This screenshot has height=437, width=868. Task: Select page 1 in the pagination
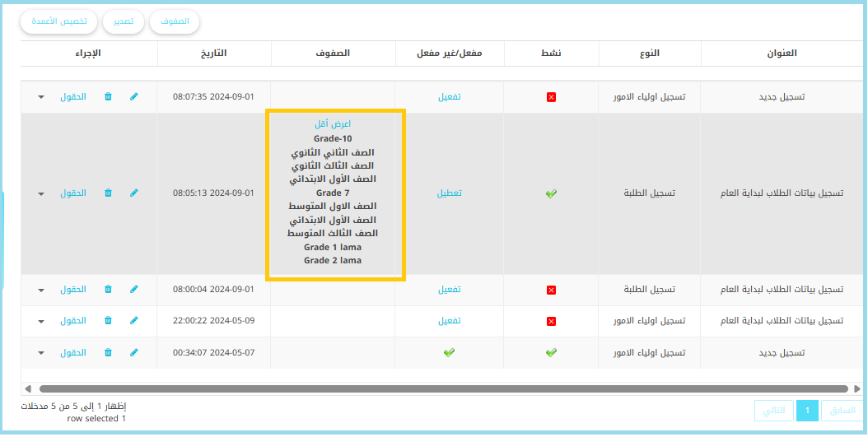tap(807, 410)
